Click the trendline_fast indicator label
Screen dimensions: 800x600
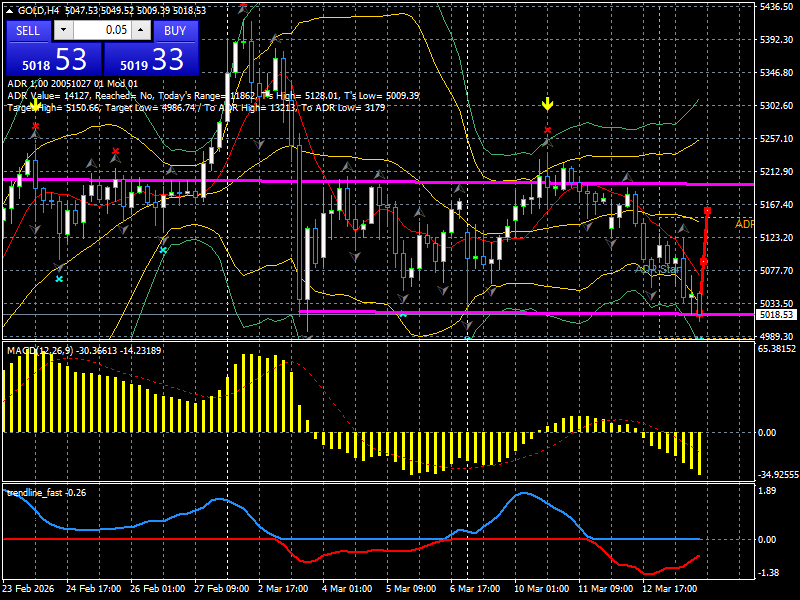[x=46, y=493]
